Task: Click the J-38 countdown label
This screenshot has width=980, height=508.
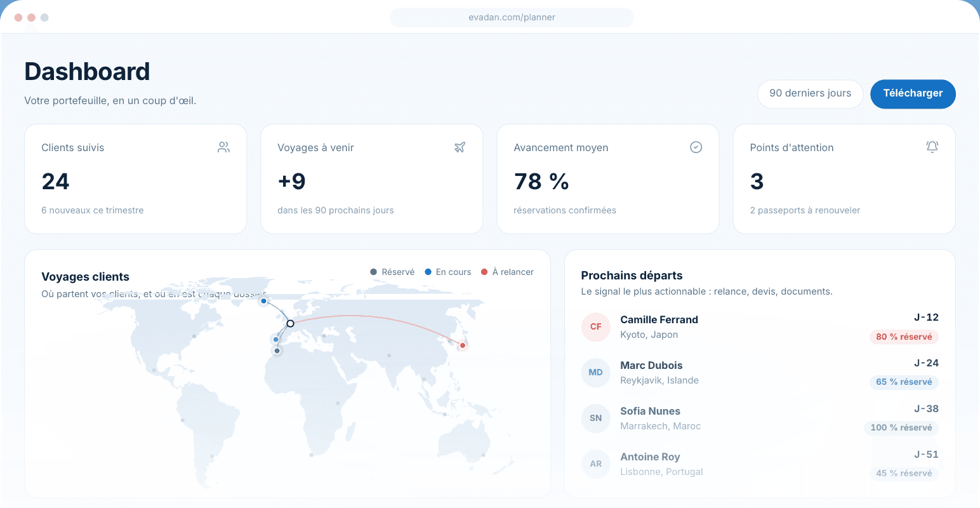Action: coord(926,409)
